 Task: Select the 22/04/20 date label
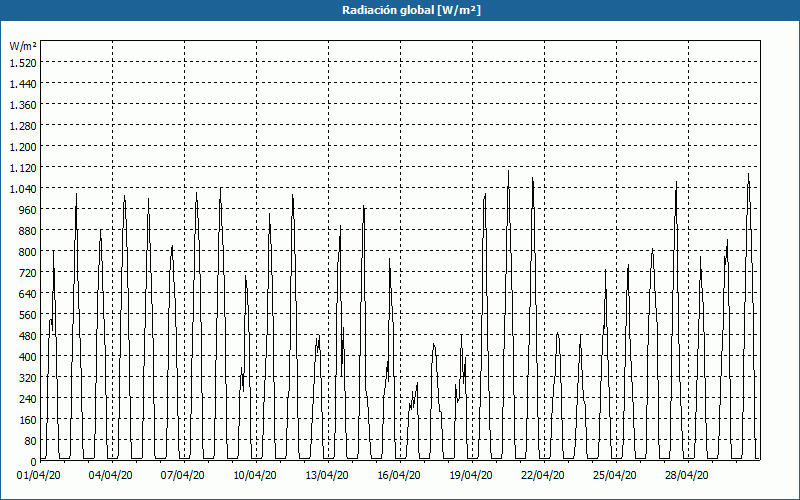point(543,476)
